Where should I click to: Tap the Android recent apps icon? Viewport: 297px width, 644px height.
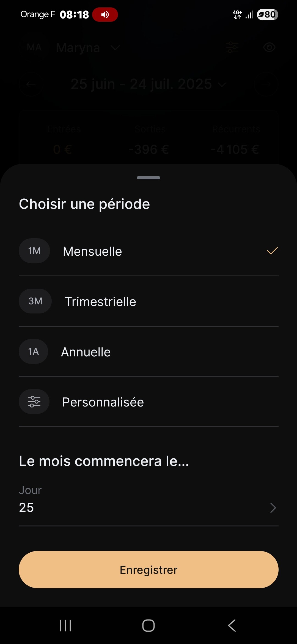tap(65, 625)
